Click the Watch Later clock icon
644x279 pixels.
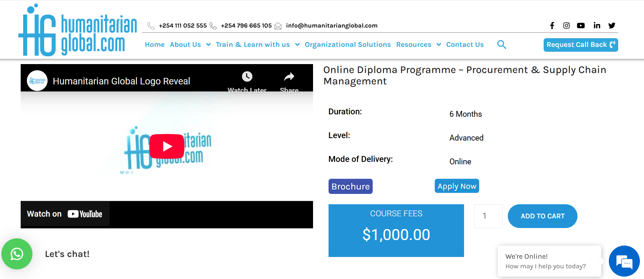(x=247, y=76)
